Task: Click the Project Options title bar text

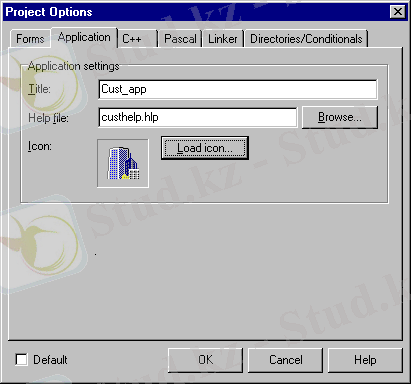Action: (x=49, y=12)
